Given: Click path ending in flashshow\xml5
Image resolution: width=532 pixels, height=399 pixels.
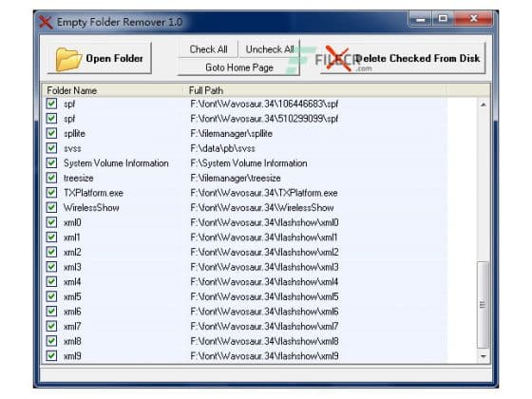Looking at the screenshot, I should 264,296.
